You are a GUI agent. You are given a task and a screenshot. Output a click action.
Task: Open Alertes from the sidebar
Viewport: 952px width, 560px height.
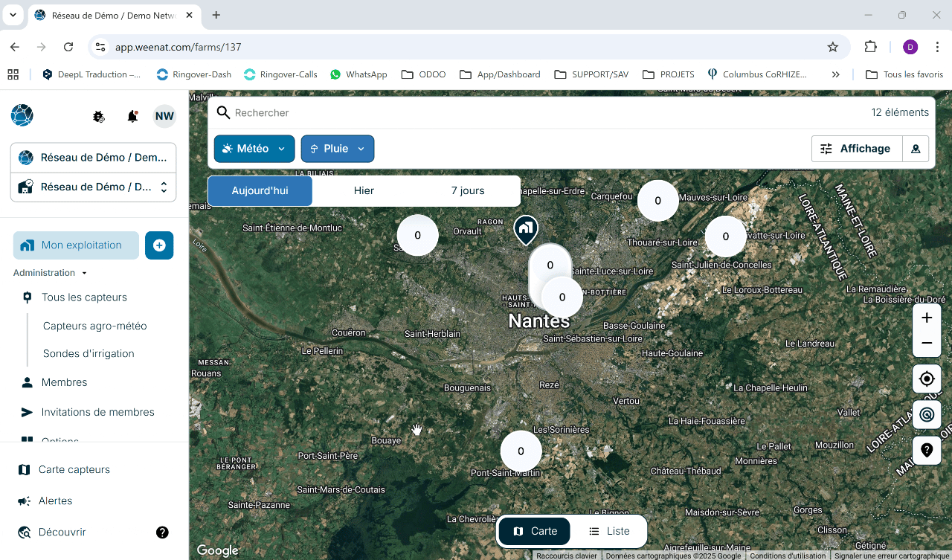tap(55, 501)
